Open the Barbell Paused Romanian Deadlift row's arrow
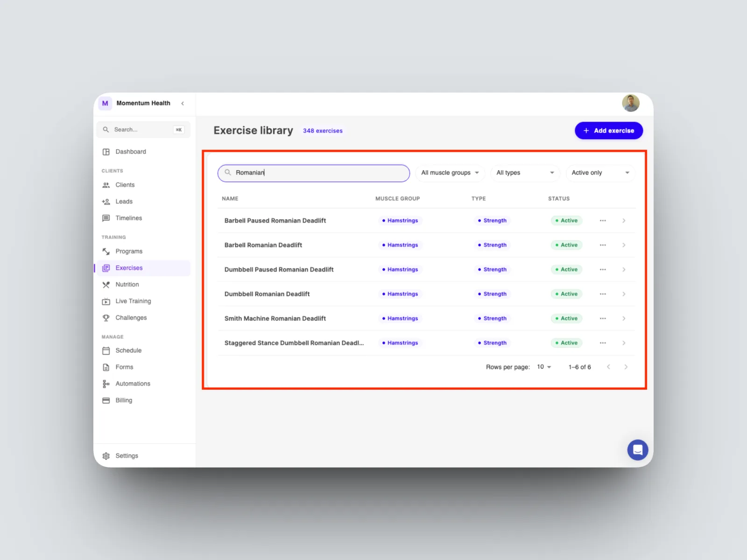The width and height of the screenshot is (747, 560). click(x=624, y=221)
